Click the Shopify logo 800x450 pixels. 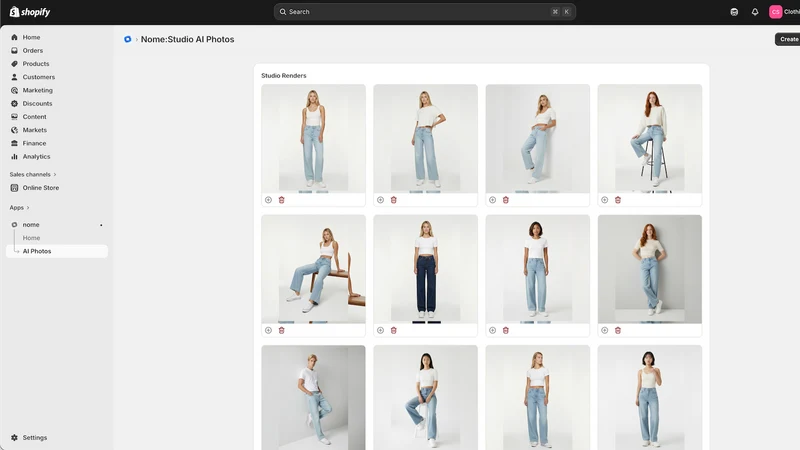[x=30, y=12]
